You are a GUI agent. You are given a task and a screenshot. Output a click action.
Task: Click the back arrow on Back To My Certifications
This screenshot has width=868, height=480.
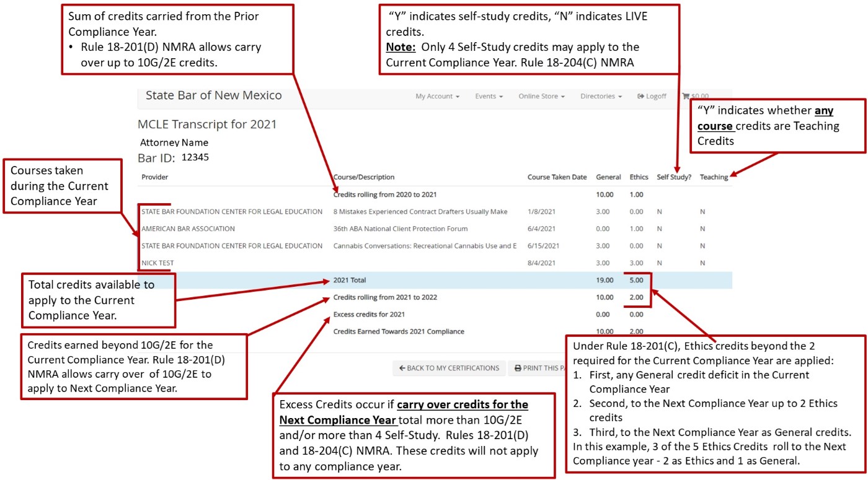click(x=402, y=368)
